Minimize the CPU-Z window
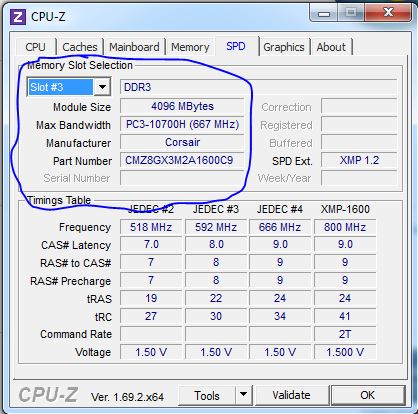The image size is (418, 414). 324,14
